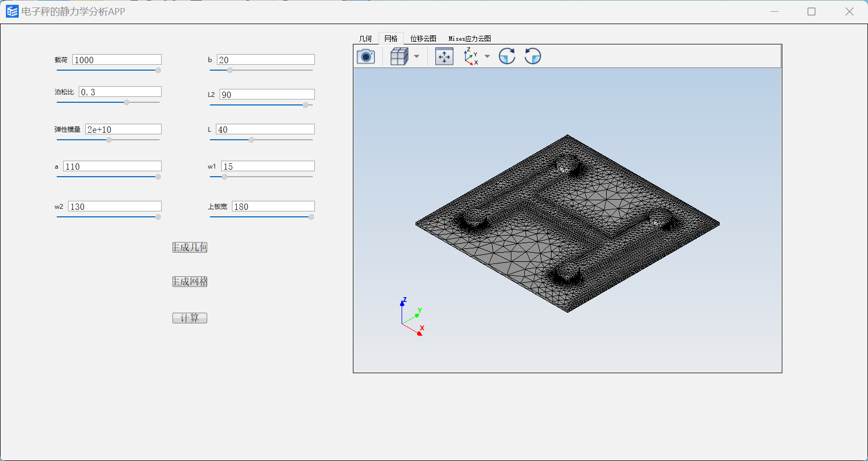Click the 载荷 input field
This screenshot has width=868, height=461.
117,59
